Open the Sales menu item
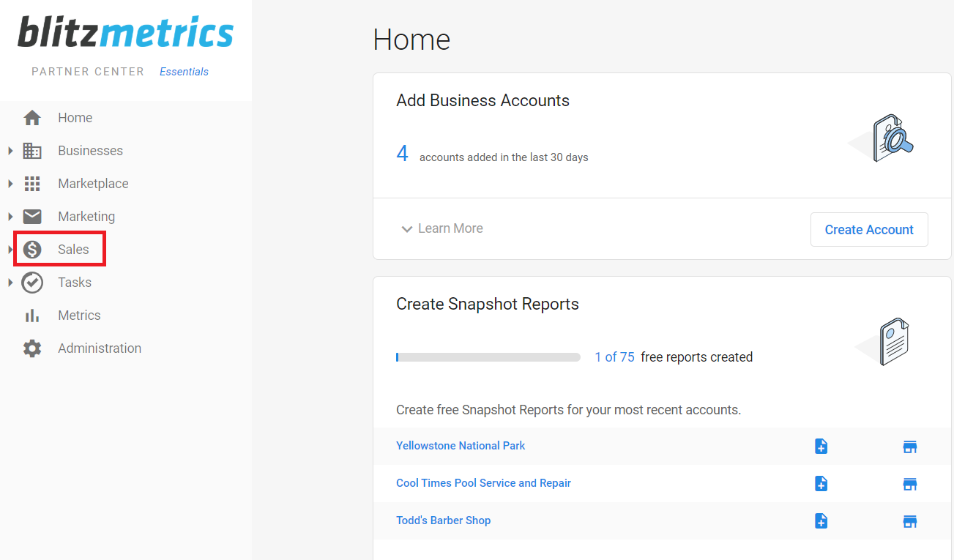 tap(74, 250)
